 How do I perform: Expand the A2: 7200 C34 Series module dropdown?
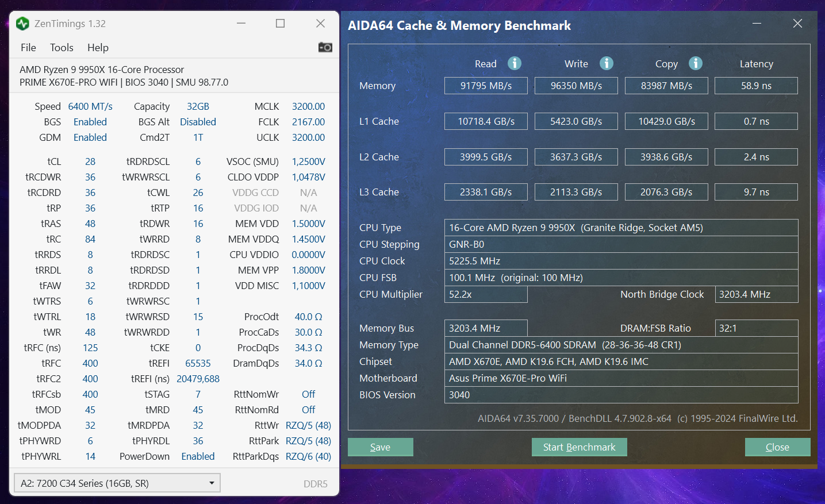pos(117,483)
